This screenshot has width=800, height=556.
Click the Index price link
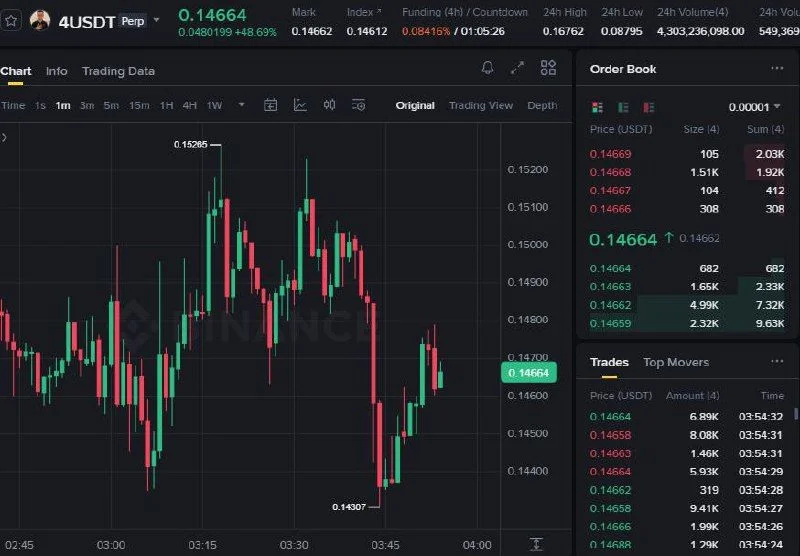click(x=364, y=12)
